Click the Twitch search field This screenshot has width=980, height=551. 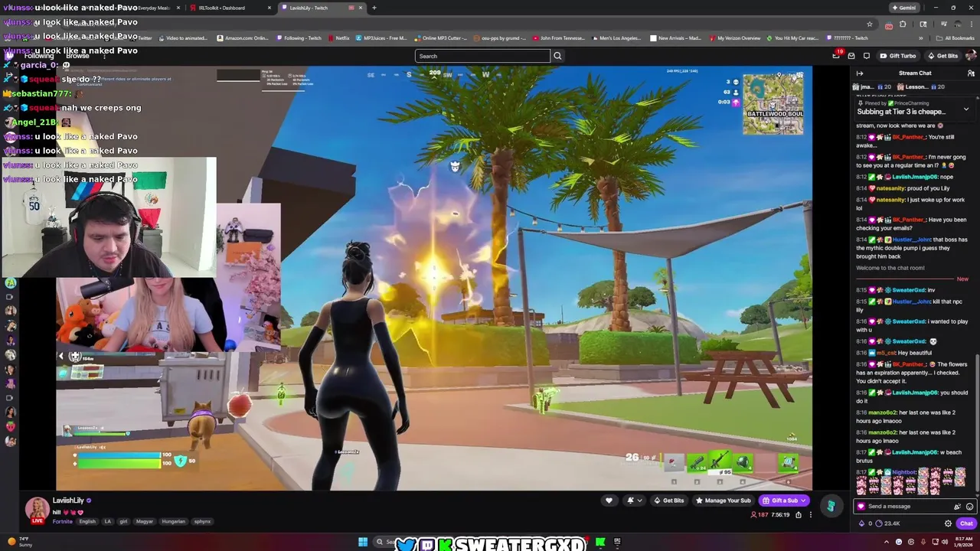tap(482, 56)
